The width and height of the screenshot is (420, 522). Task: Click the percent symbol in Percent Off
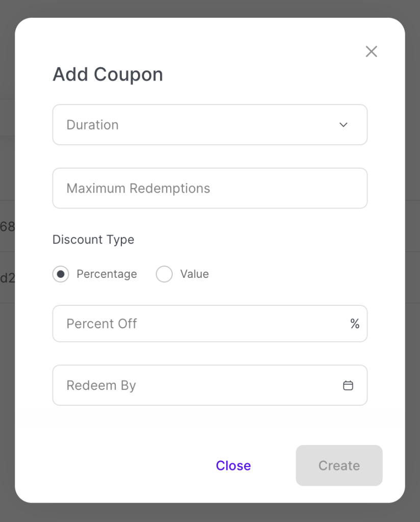355,324
